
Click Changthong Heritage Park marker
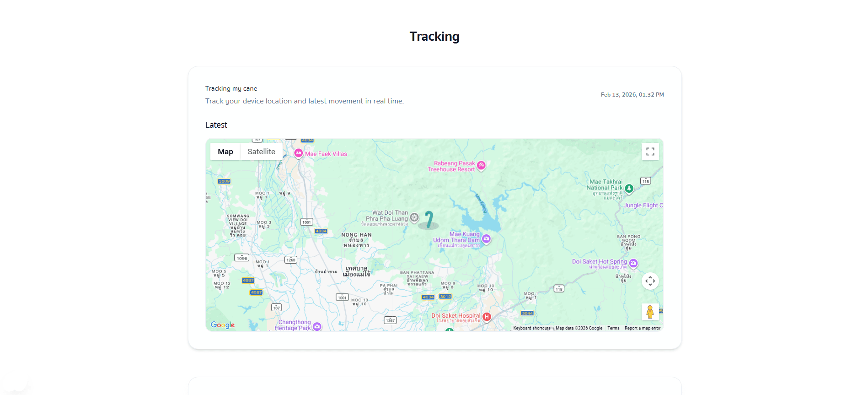317,327
